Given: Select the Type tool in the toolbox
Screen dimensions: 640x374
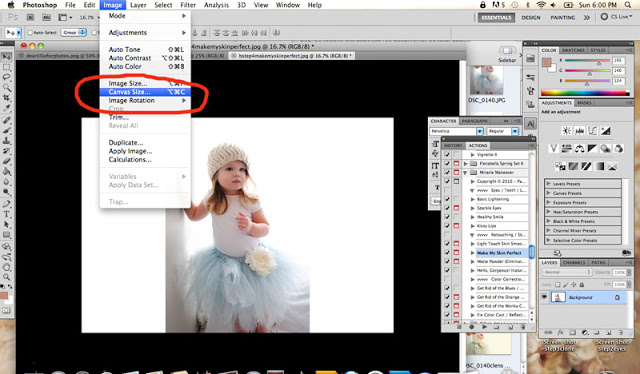Looking at the screenshot, I should [7, 214].
